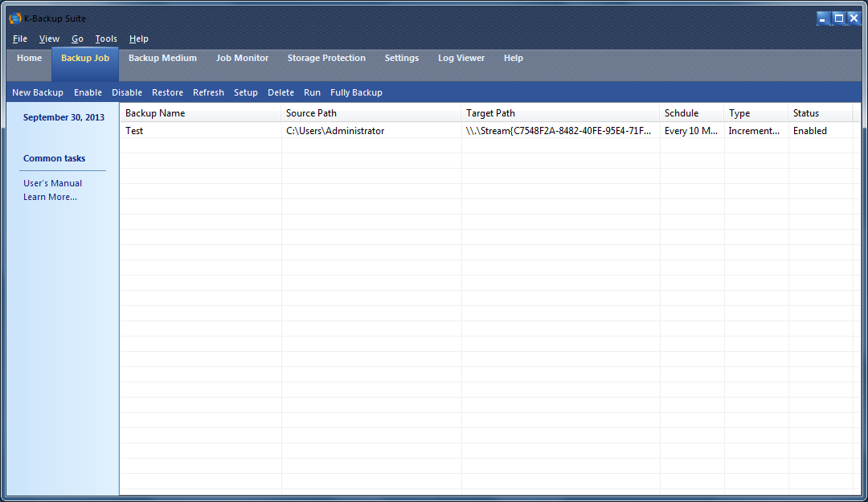Open the File menu
The image size is (868, 502).
pyautogui.click(x=20, y=39)
